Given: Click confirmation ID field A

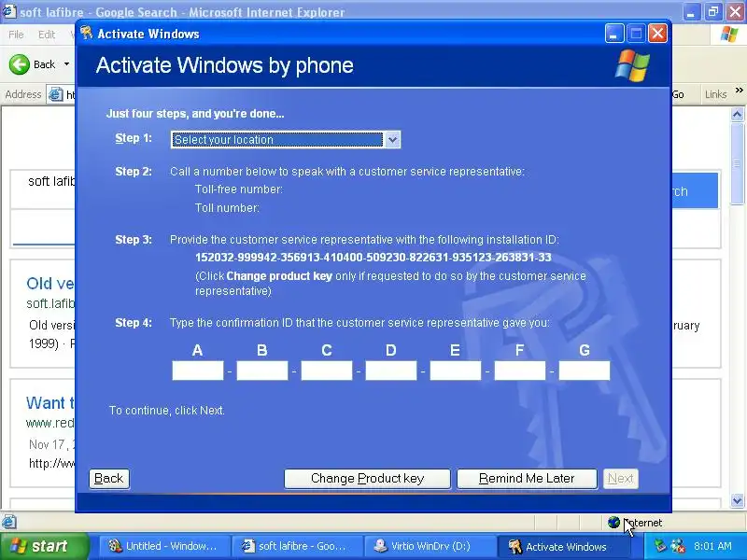Looking at the screenshot, I should point(198,371).
